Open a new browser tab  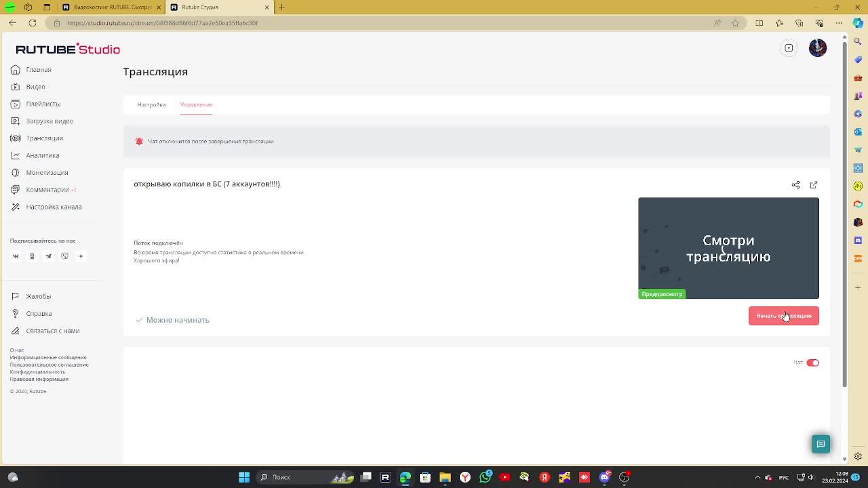pyautogui.click(x=281, y=7)
